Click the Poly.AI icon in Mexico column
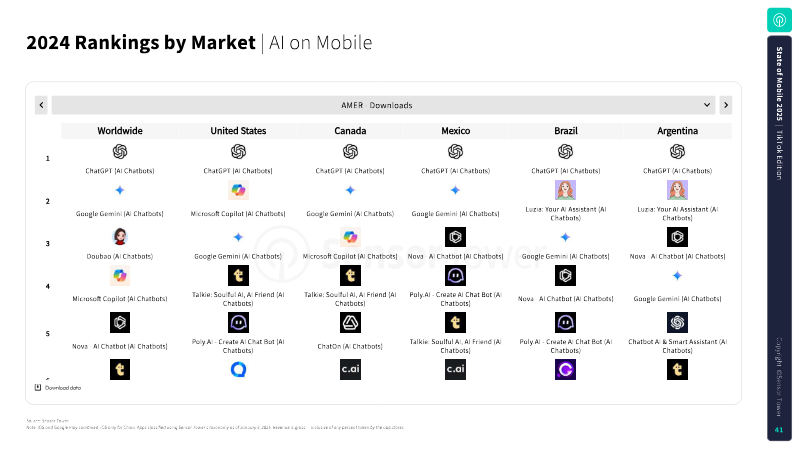 (x=455, y=276)
